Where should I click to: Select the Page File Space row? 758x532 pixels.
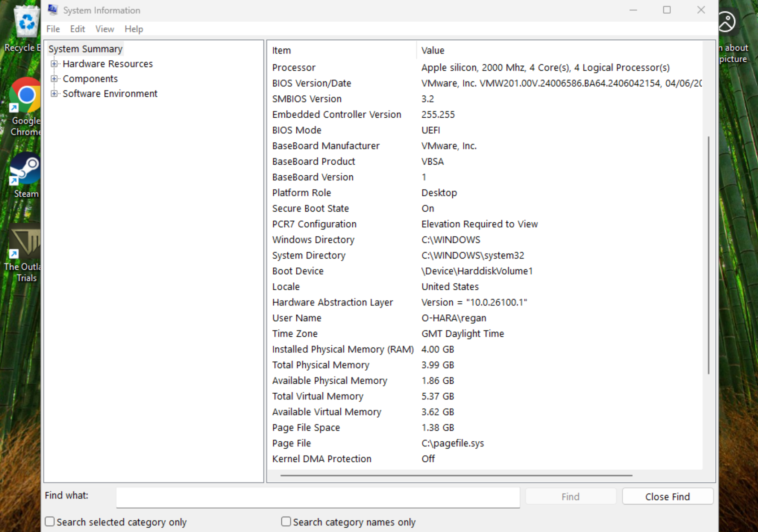coord(485,427)
